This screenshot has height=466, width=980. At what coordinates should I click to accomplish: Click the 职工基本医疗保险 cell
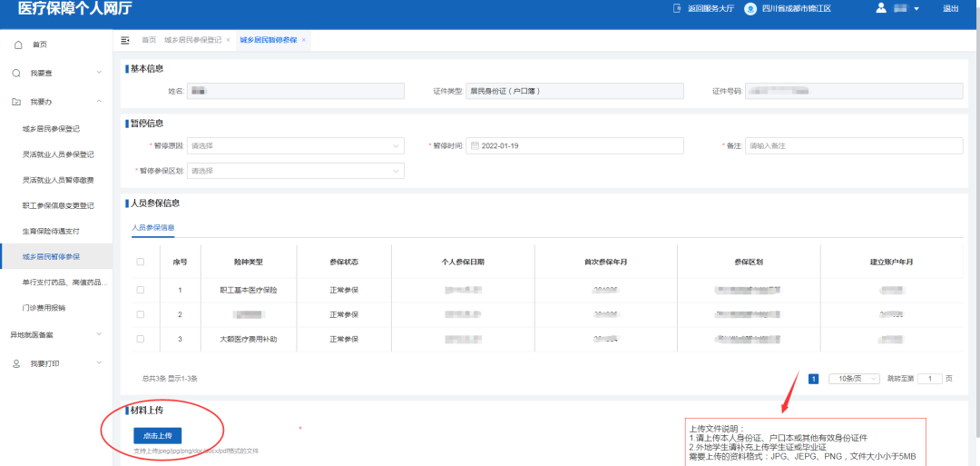249,291
